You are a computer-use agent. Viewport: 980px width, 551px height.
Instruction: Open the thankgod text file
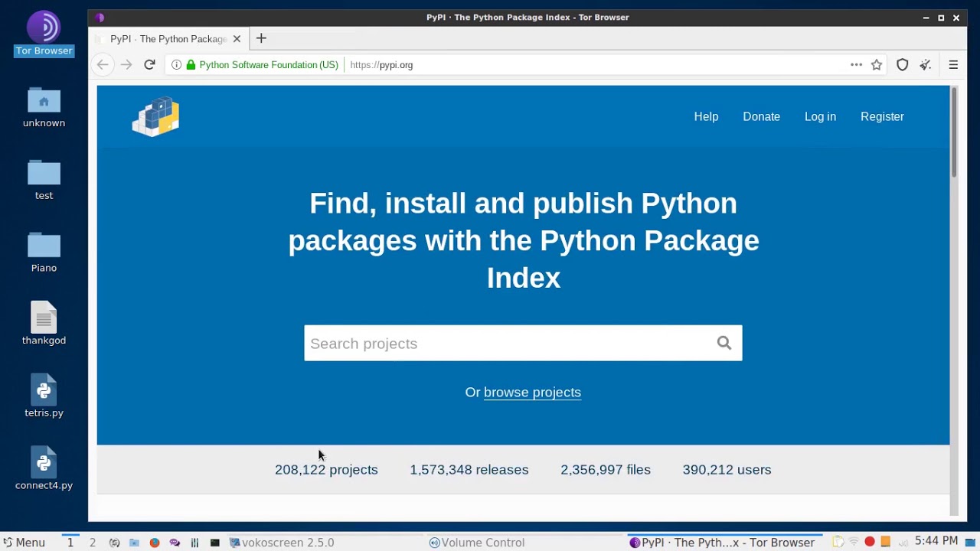pyautogui.click(x=44, y=323)
